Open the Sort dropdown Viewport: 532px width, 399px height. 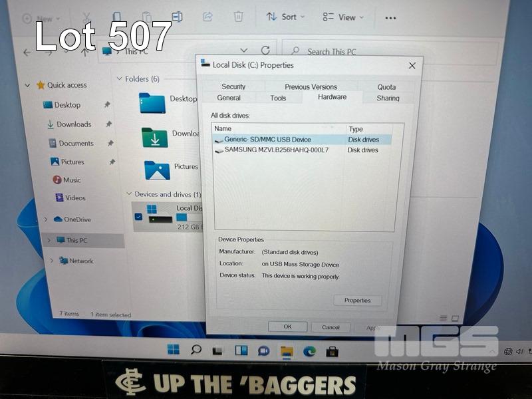pyautogui.click(x=285, y=17)
